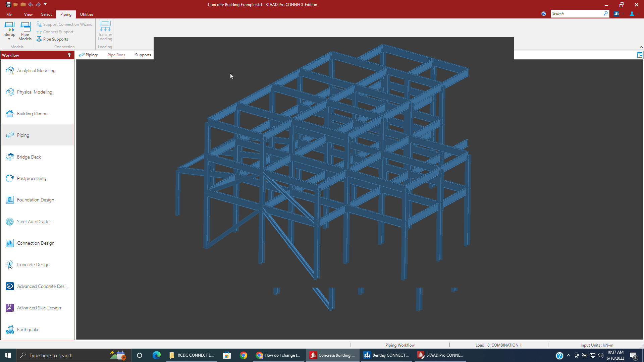This screenshot has height=362, width=644.
Task: Open Postprocessing workflow
Action: 37,178
